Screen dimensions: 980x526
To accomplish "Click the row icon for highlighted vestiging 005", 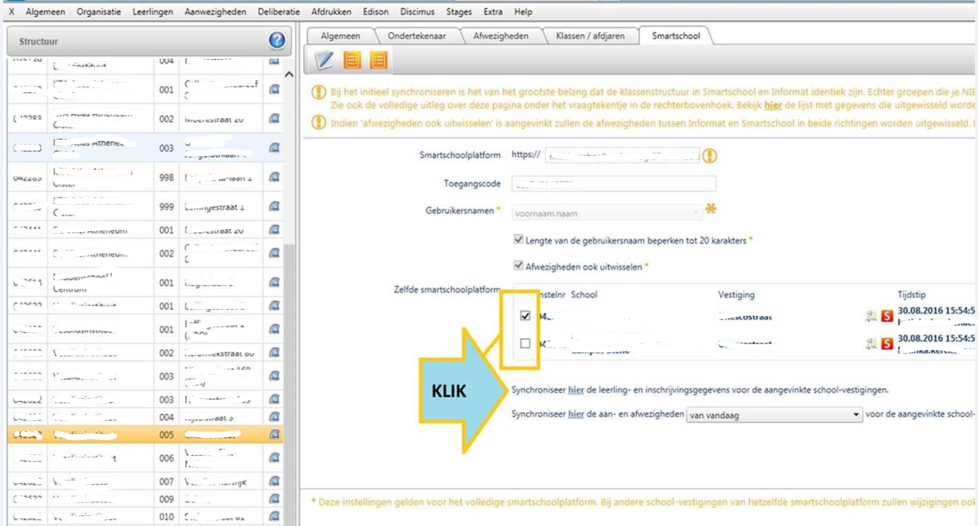I will tap(274, 434).
